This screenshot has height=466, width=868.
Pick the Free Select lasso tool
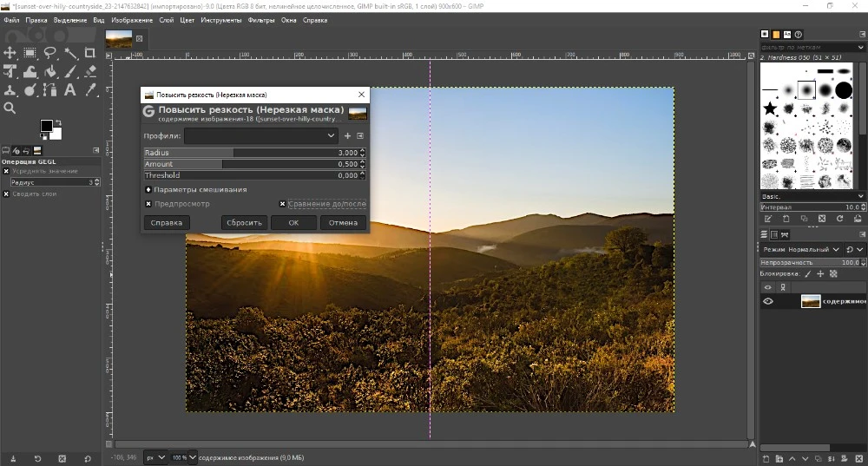pos(50,53)
